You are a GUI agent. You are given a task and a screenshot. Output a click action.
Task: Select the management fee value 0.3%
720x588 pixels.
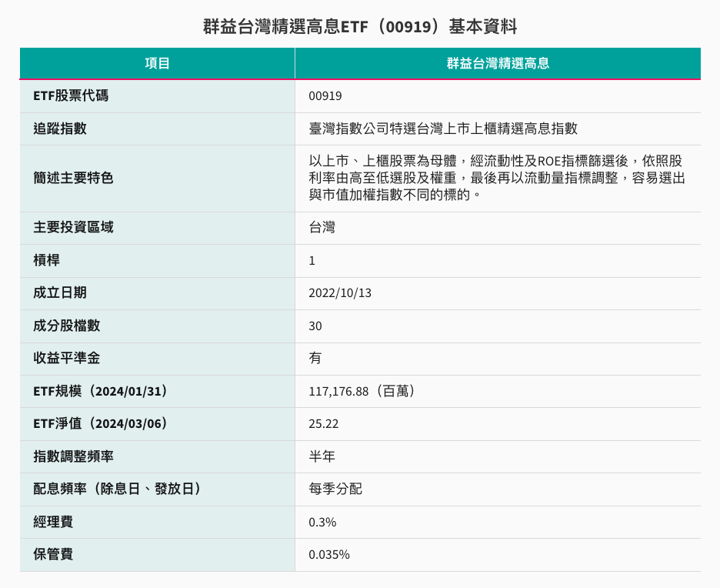[322, 523]
